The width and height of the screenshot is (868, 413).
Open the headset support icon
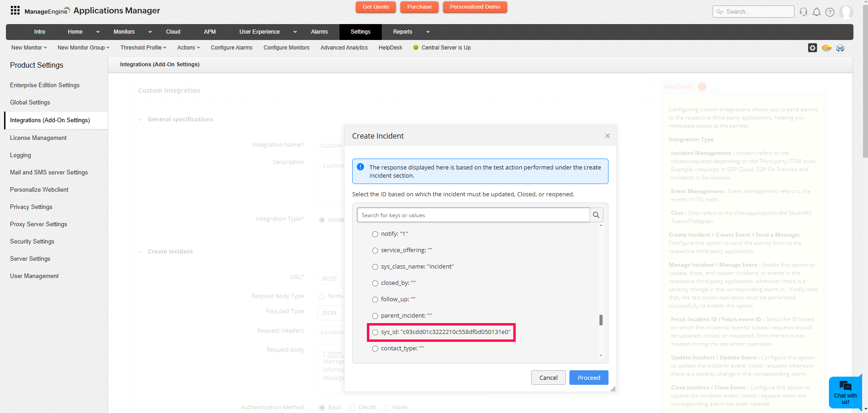pyautogui.click(x=803, y=12)
